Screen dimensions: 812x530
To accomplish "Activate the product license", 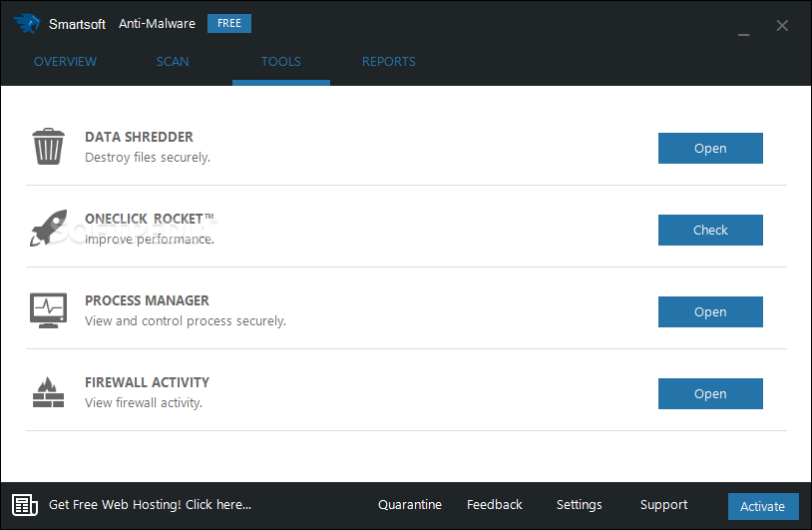I will pyautogui.click(x=763, y=506).
